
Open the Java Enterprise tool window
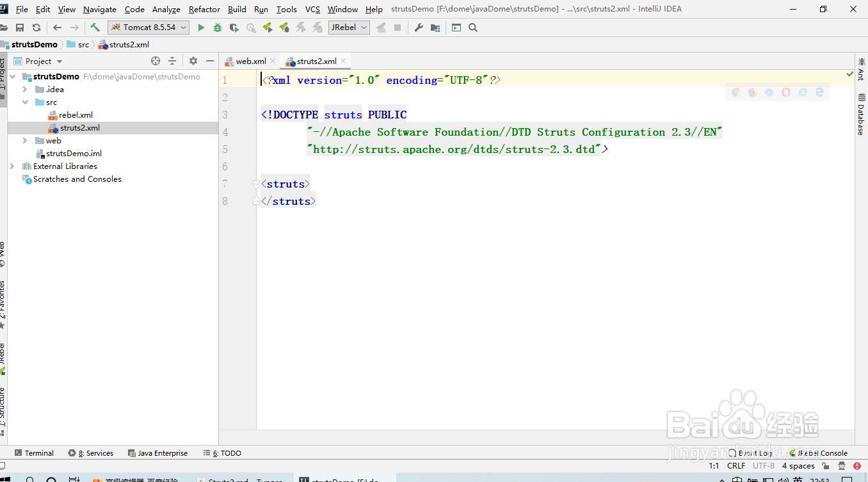(x=158, y=453)
